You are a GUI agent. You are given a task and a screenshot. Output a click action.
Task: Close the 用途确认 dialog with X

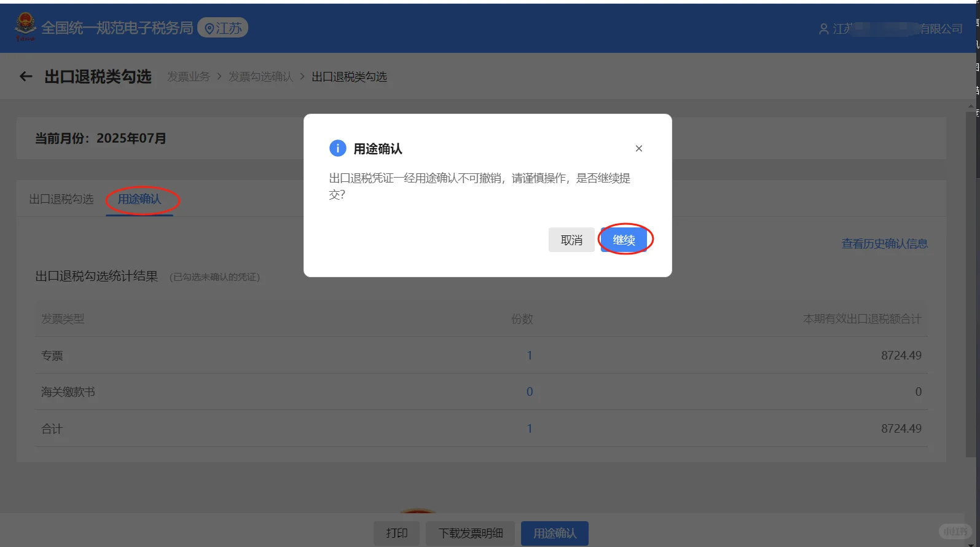pos(639,148)
